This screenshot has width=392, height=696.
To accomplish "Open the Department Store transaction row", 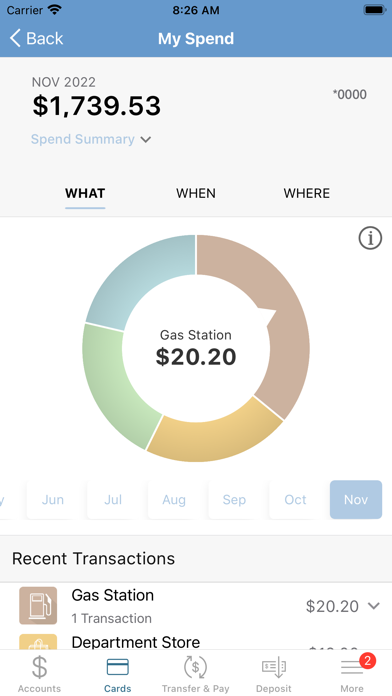I will (x=196, y=642).
